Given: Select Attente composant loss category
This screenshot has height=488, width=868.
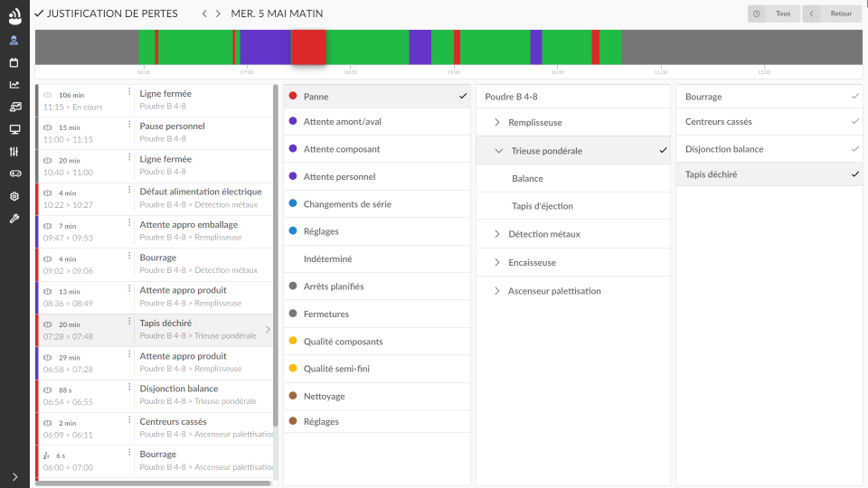Looking at the screenshot, I should (341, 149).
